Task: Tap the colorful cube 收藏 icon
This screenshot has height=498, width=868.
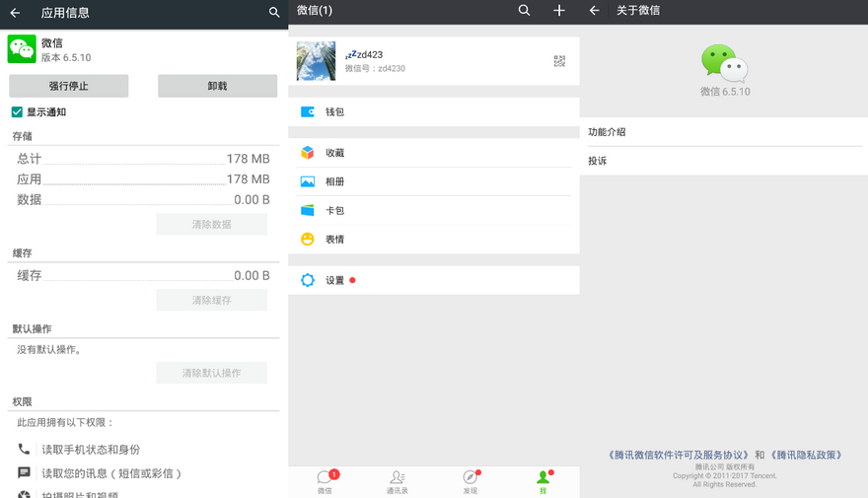Action: point(307,153)
